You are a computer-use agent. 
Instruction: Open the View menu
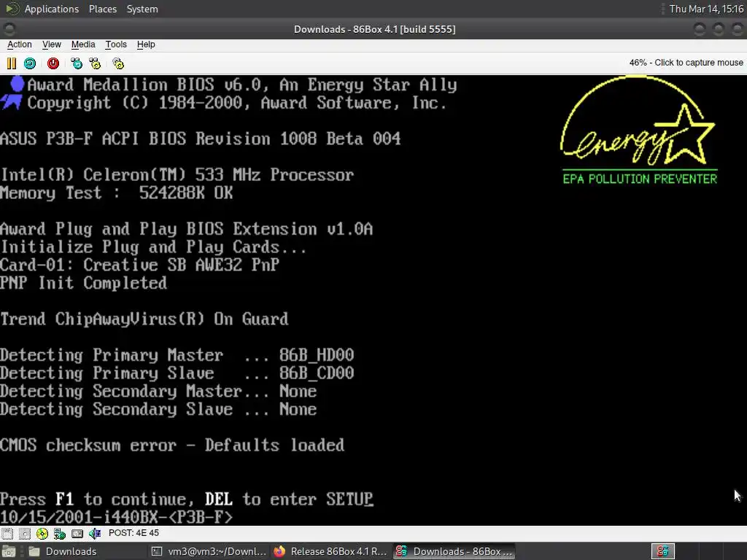pos(52,44)
